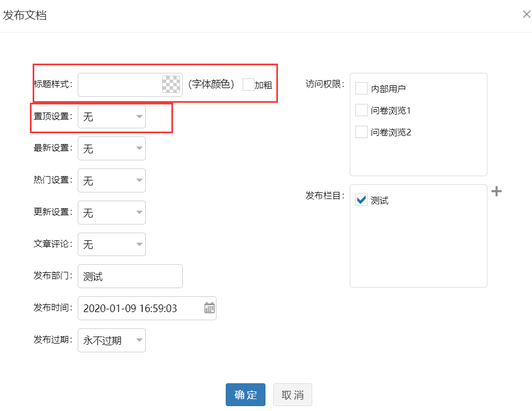Click the 取消 cancel button
The width and height of the screenshot is (532, 411).
293,395
